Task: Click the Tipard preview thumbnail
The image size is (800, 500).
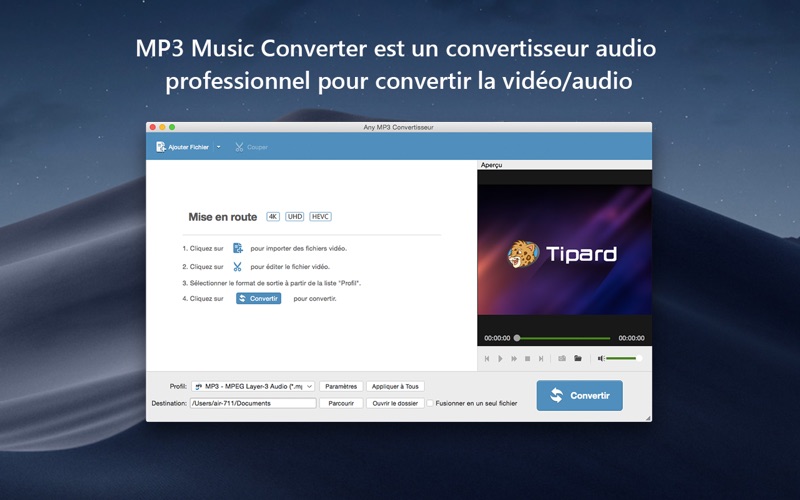Action: 565,250
